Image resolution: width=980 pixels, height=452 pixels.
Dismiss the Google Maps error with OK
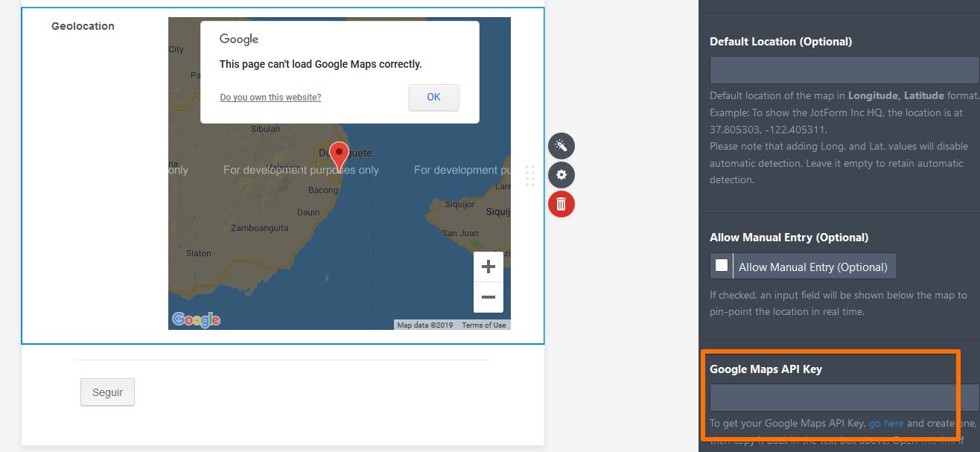click(433, 98)
